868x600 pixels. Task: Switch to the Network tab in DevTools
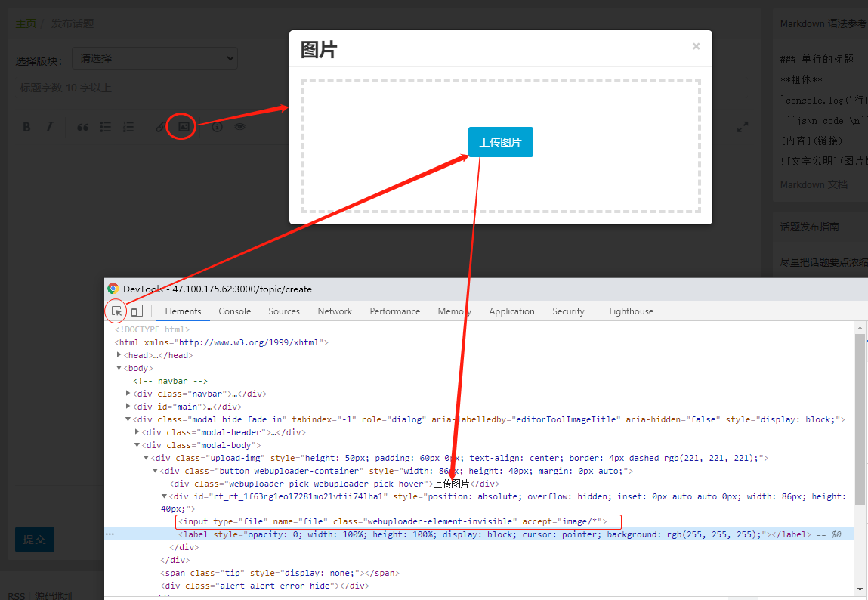tap(335, 311)
